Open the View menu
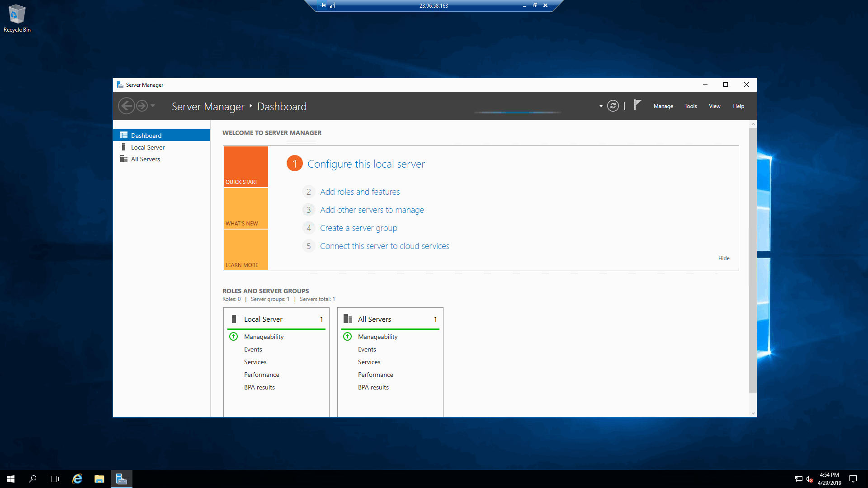Image resolution: width=868 pixels, height=488 pixels. tap(714, 106)
